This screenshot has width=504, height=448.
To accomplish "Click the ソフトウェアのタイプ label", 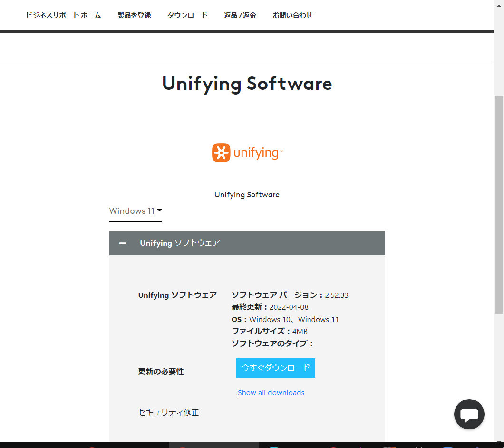I will [x=272, y=343].
